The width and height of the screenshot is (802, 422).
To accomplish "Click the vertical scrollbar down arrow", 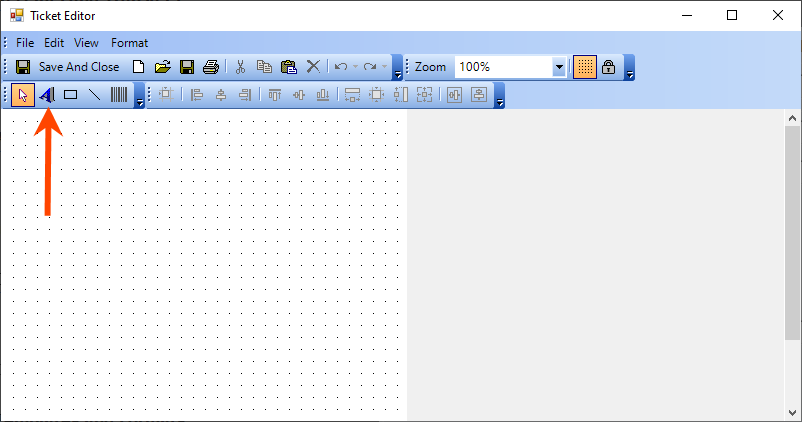I will pos(792,413).
